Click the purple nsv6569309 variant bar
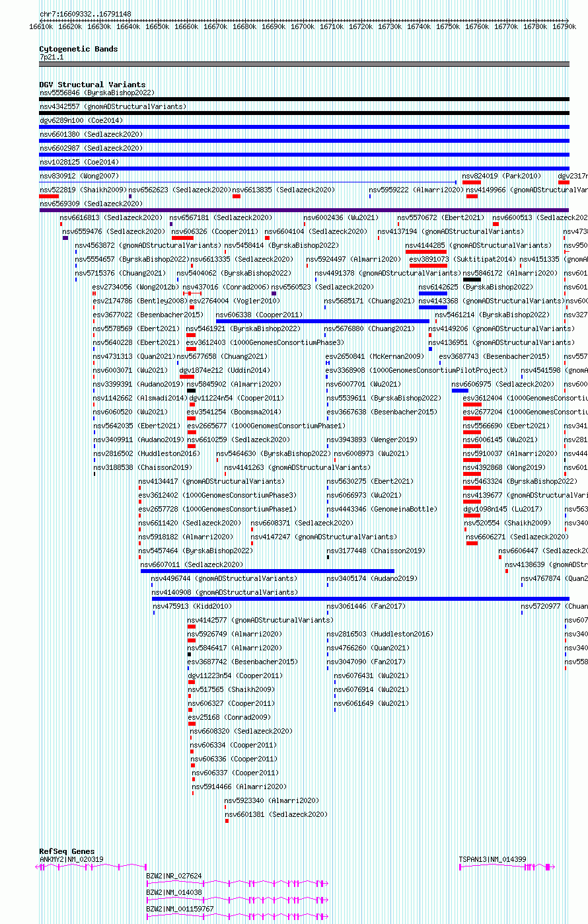Image resolution: width=588 pixels, height=924 pixels. click(305, 210)
